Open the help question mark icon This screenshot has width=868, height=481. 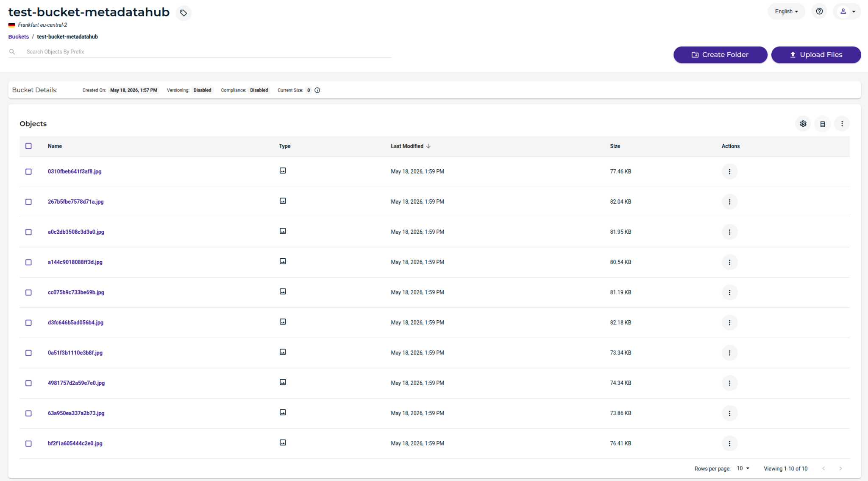click(819, 11)
